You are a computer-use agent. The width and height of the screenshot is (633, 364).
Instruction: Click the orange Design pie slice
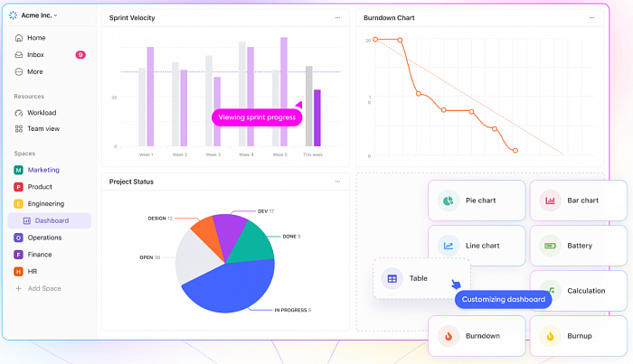click(207, 236)
